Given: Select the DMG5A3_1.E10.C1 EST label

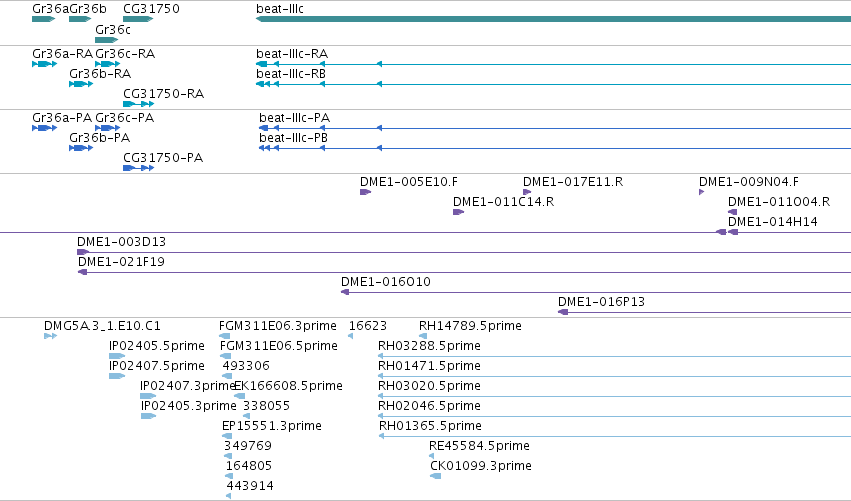Looking at the screenshot, I should click(x=102, y=326).
